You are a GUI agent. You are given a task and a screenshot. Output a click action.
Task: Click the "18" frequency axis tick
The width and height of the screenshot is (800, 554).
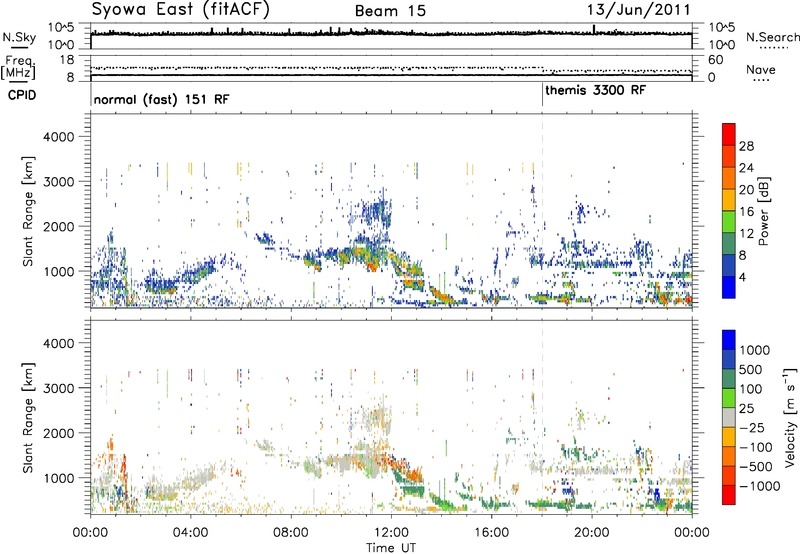tap(67, 60)
